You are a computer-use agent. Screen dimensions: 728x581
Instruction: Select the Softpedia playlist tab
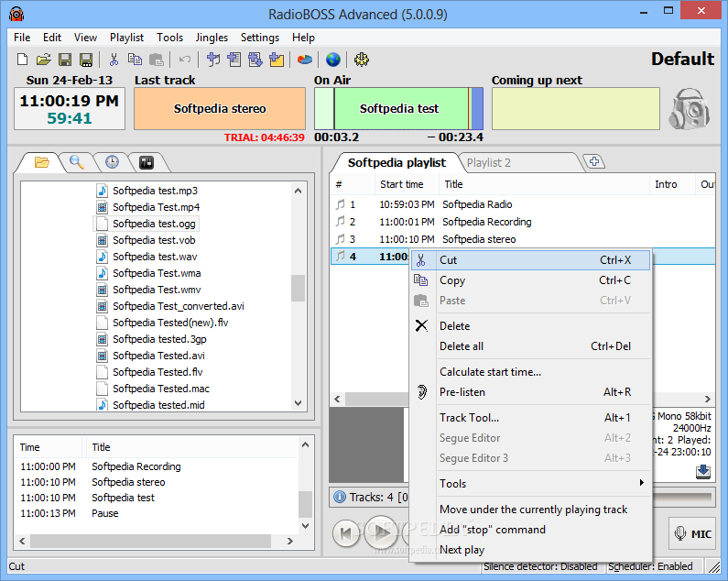397,163
